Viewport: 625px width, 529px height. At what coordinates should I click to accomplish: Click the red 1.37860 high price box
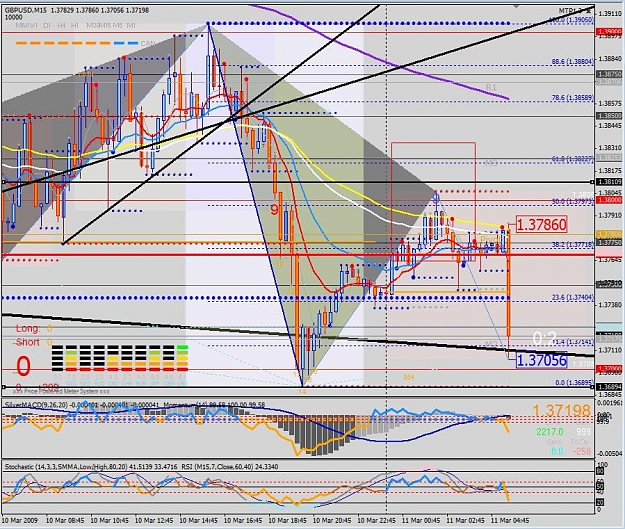tap(541, 224)
